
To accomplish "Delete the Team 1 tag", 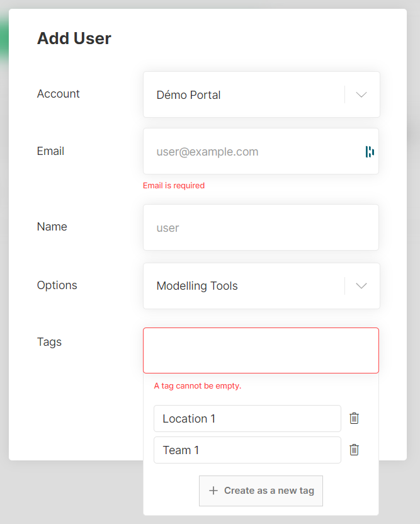I will [354, 450].
